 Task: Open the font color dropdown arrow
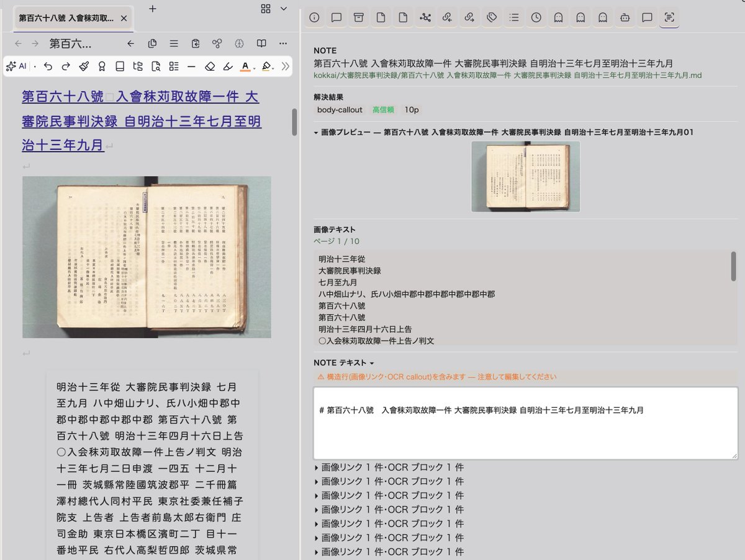(255, 66)
